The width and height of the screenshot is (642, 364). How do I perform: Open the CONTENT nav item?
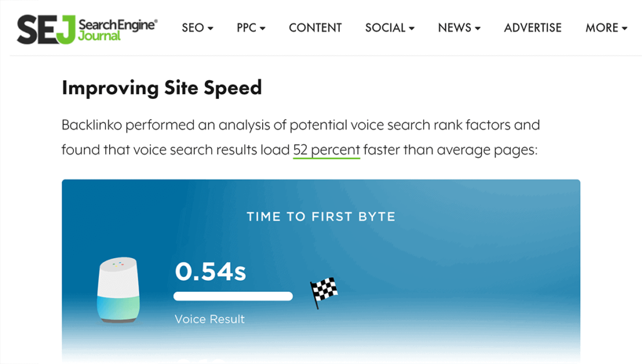tap(315, 28)
